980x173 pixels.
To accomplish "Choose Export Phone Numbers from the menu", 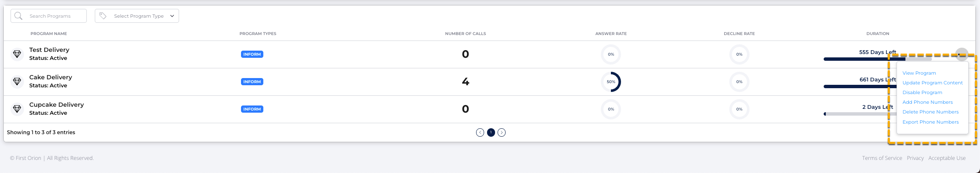I will 930,122.
